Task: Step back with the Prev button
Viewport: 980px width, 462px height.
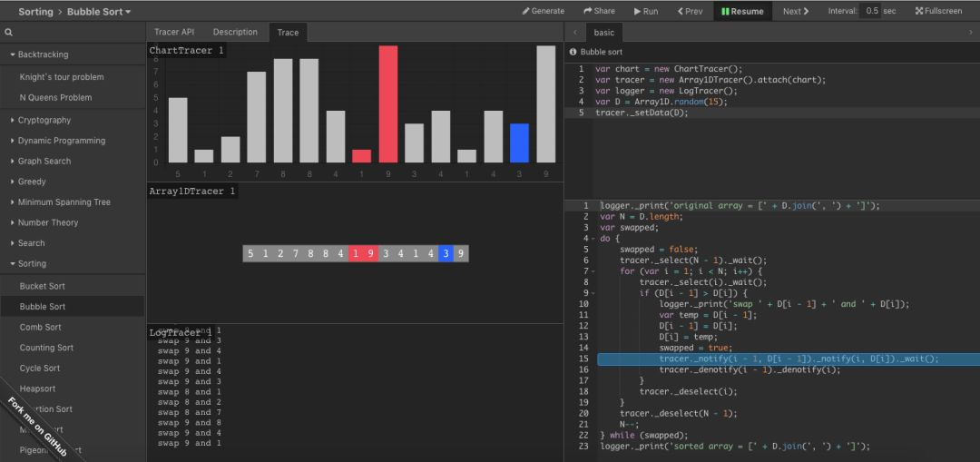Action: coord(690,11)
